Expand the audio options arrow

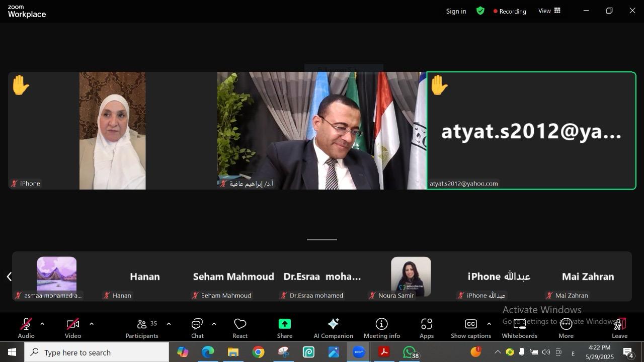42,324
